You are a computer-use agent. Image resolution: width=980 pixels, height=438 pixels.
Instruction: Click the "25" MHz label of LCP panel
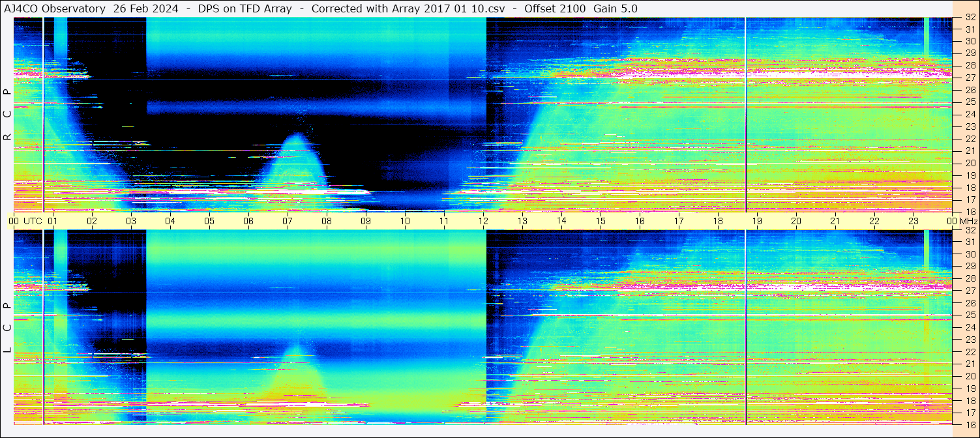point(970,315)
